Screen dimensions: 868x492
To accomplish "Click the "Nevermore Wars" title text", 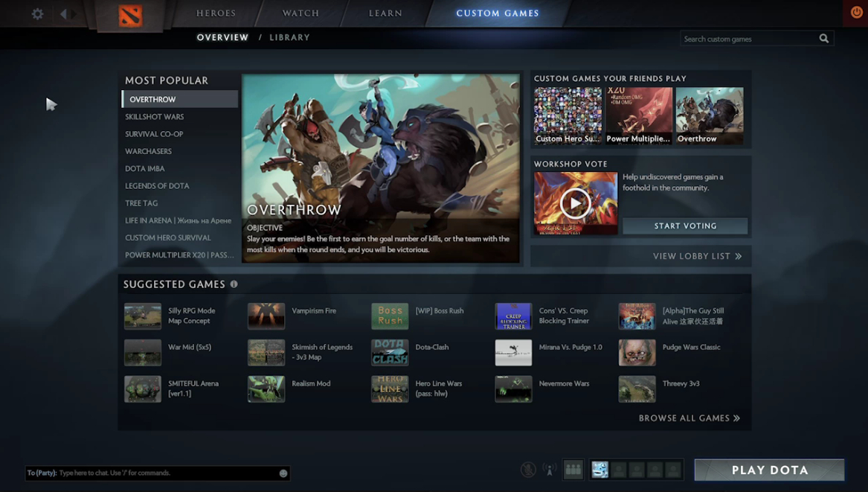I will click(564, 383).
